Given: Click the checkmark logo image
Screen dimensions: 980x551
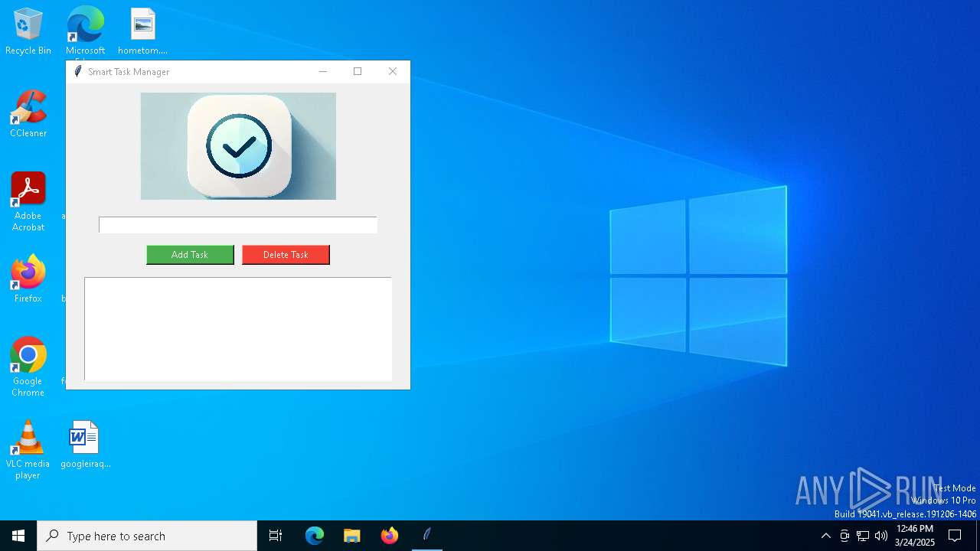Looking at the screenshot, I should (x=238, y=146).
